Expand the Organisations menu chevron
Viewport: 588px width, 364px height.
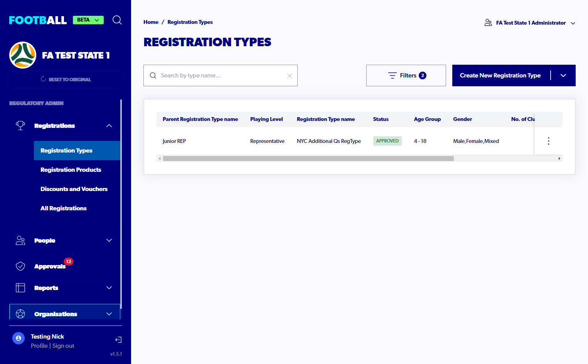coord(109,314)
